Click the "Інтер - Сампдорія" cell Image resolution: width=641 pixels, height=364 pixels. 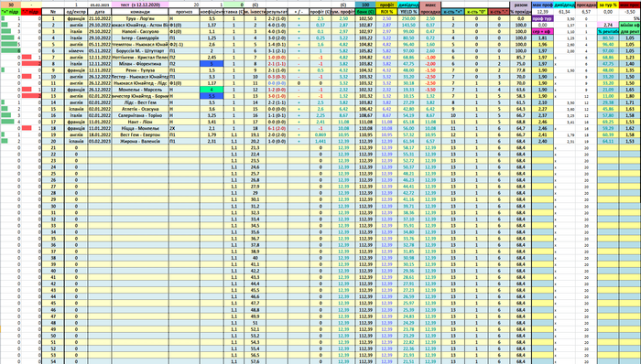pos(140,37)
